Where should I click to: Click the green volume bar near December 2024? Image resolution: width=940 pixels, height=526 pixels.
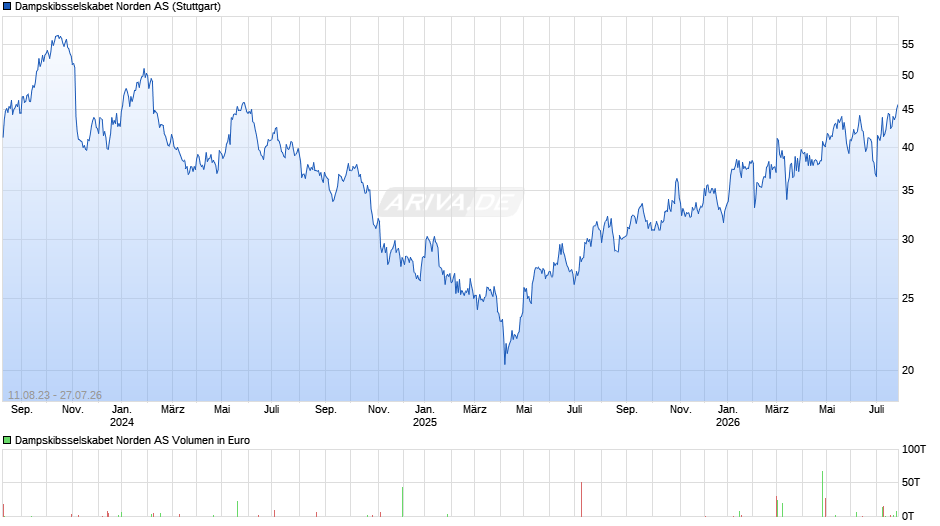pos(402,501)
